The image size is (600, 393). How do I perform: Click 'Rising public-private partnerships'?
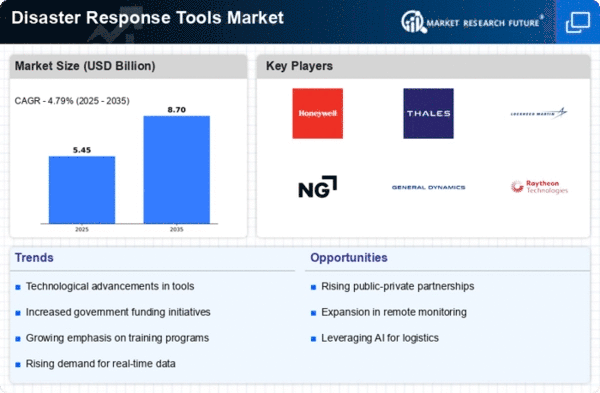click(x=398, y=286)
